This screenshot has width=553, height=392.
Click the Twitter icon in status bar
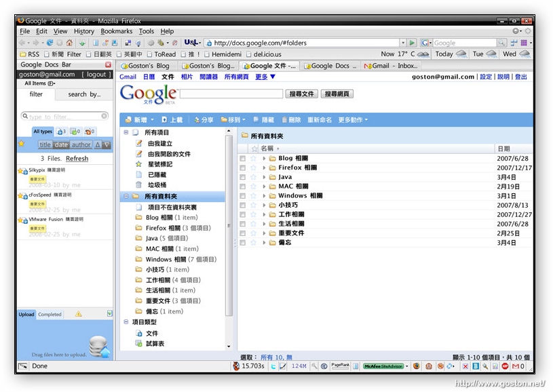[x=273, y=366]
